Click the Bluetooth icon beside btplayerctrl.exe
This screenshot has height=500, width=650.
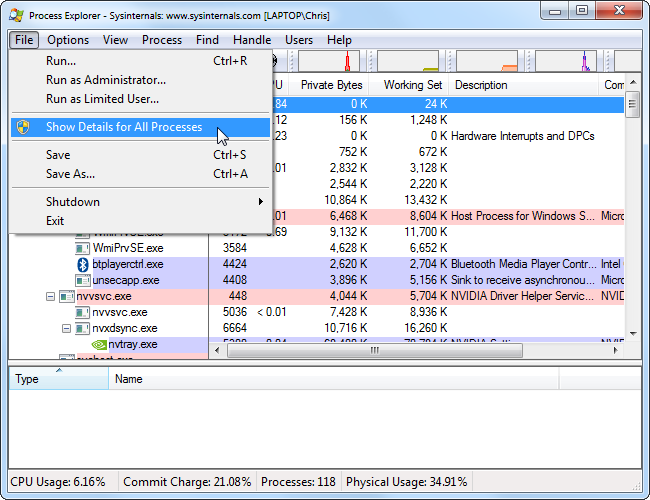[84, 265]
